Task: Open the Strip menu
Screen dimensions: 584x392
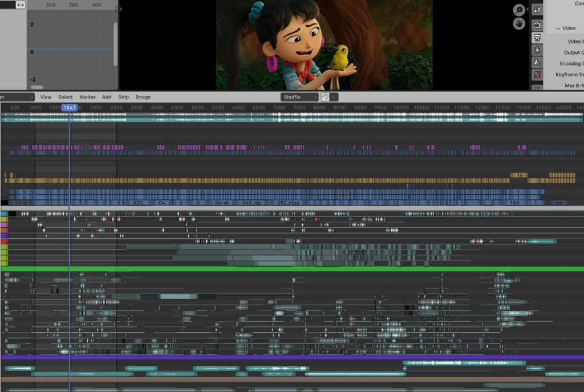Action: 123,97
